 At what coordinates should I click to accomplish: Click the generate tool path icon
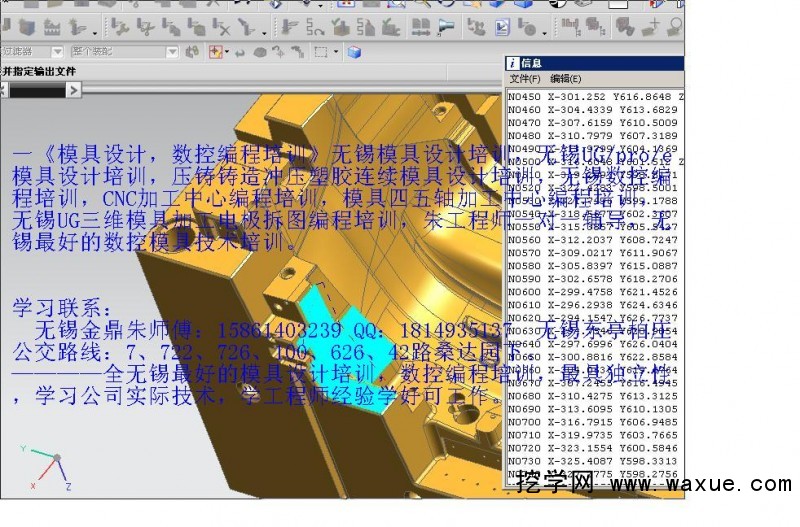coord(290,27)
